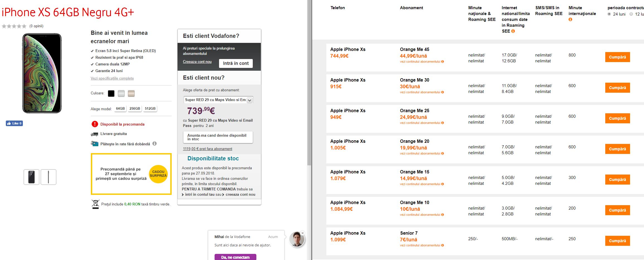The width and height of the screenshot is (644, 260).
Task: Open vezi continutul abonamentului for Senior 7
Action: (420, 245)
